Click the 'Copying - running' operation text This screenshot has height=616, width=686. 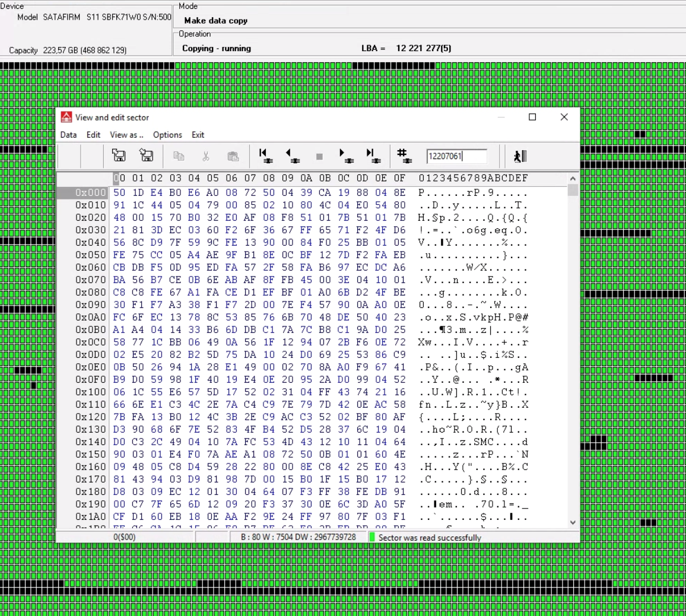217,49
